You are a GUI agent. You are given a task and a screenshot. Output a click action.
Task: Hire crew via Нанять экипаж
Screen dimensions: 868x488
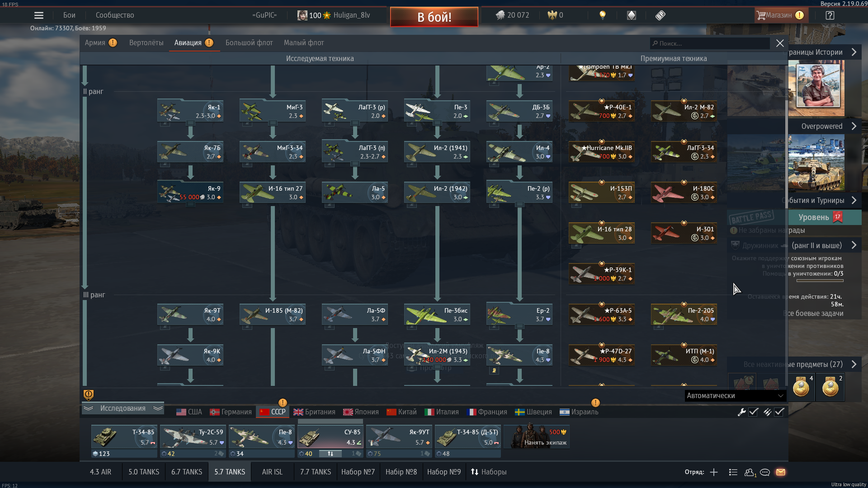point(537,436)
